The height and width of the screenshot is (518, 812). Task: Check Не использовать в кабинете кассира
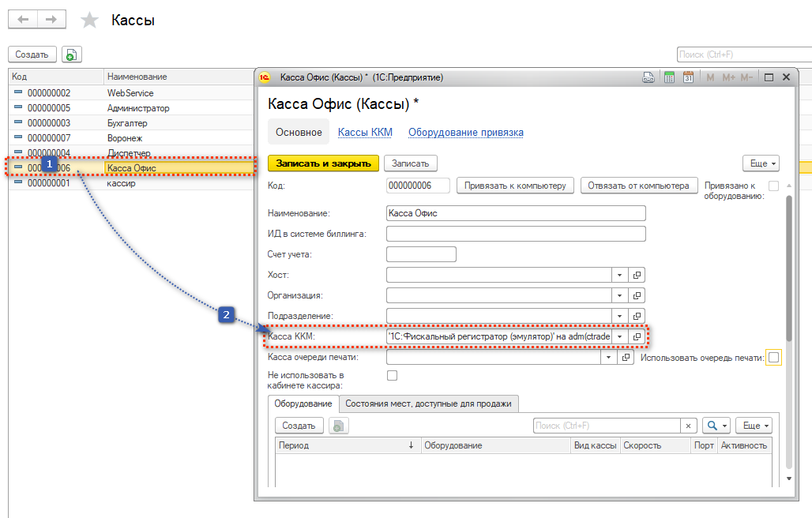392,376
